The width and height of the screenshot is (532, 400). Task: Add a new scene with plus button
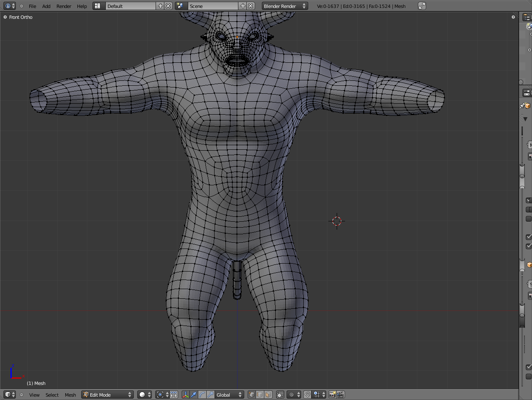tap(243, 6)
